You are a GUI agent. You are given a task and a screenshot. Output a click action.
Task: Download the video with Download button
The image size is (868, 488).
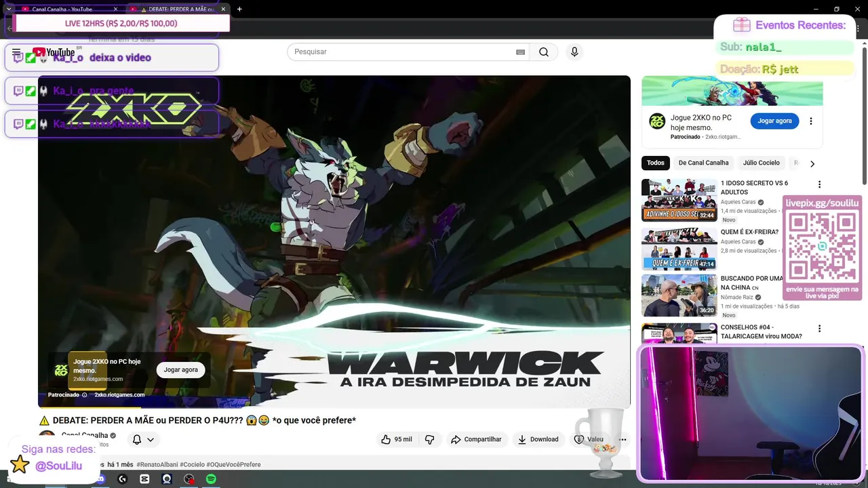538,439
